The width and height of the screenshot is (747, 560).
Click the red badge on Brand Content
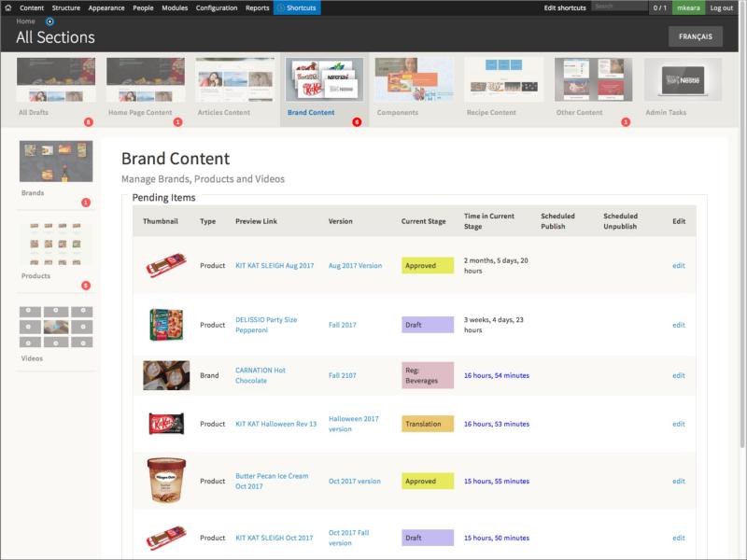pos(357,122)
